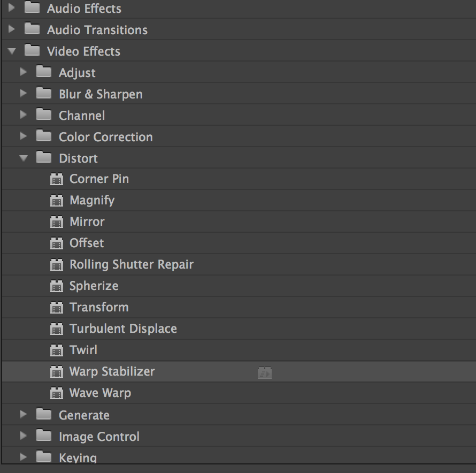The height and width of the screenshot is (473, 476).
Task: Expand the Audio Effects folder
Action: (12, 7)
